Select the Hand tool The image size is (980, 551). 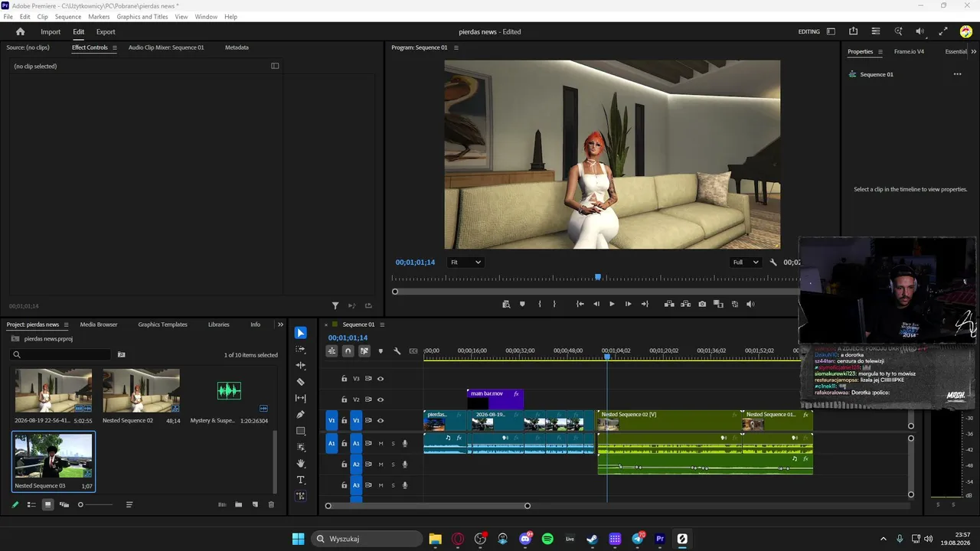pyautogui.click(x=301, y=463)
